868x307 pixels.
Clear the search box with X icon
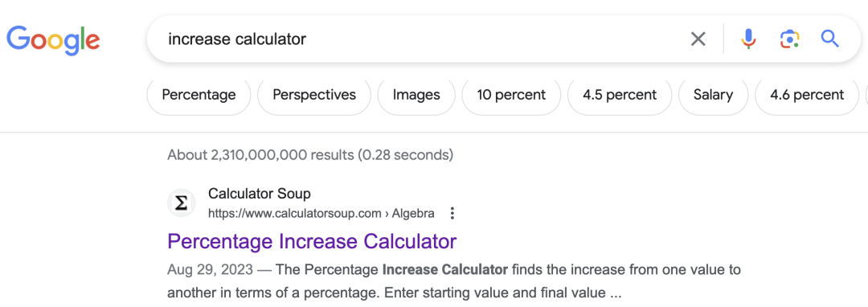[x=698, y=39]
